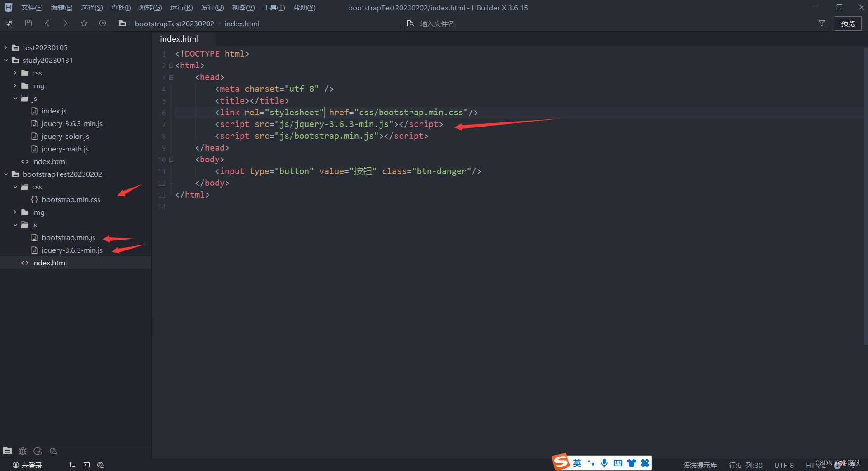
Task: Collapse the bootstrapTest20230202 project
Action: pos(6,174)
